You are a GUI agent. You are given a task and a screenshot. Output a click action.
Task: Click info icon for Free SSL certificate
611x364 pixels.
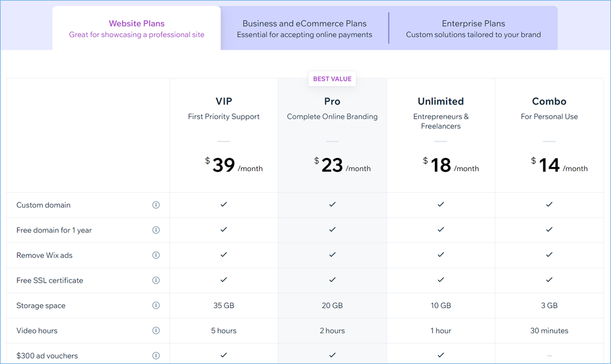pyautogui.click(x=156, y=280)
